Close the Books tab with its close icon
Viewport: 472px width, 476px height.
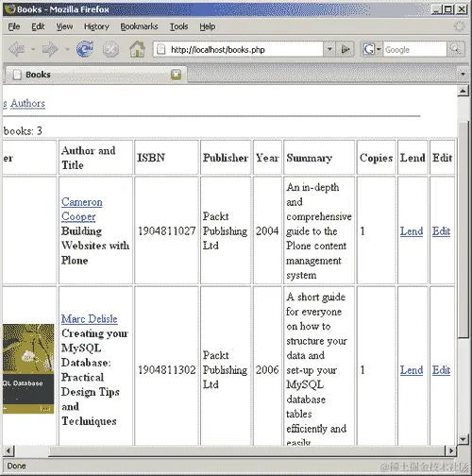(x=176, y=75)
